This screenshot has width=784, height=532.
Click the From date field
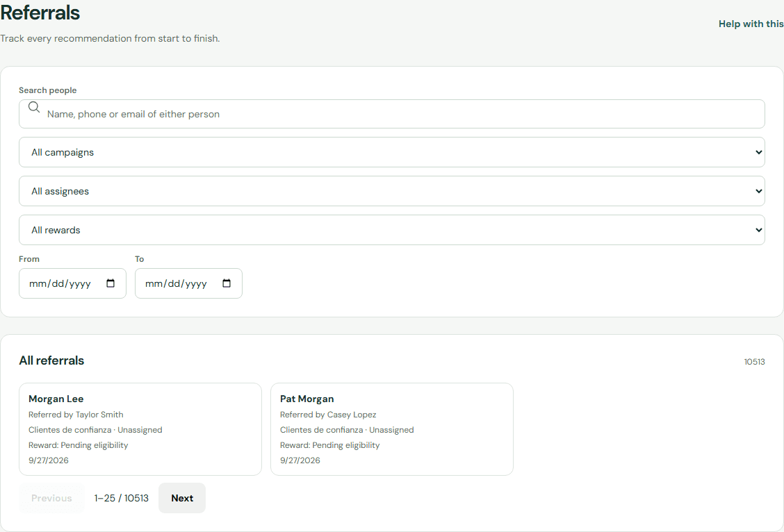click(72, 284)
